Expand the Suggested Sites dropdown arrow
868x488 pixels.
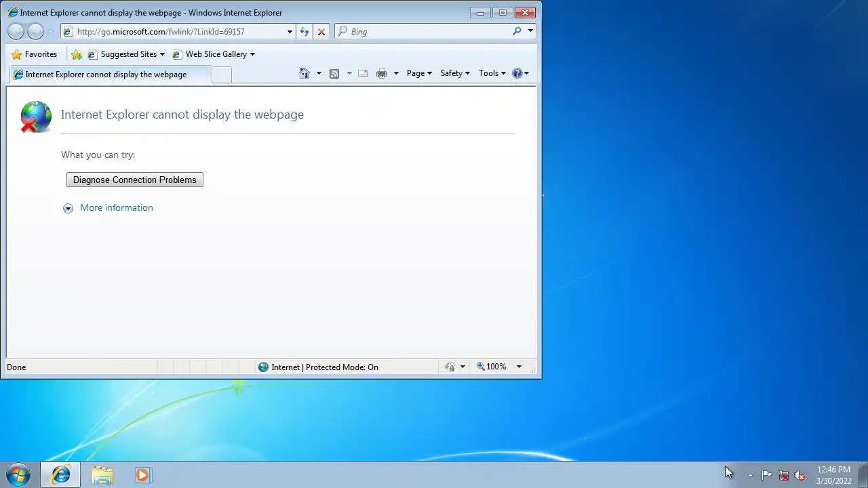coord(162,54)
